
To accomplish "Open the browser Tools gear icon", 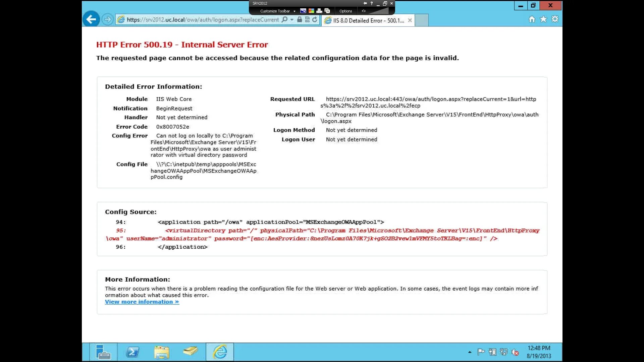I will pos(555,19).
